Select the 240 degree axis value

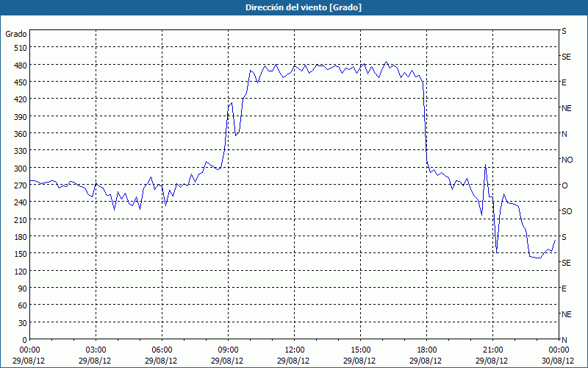21,202
